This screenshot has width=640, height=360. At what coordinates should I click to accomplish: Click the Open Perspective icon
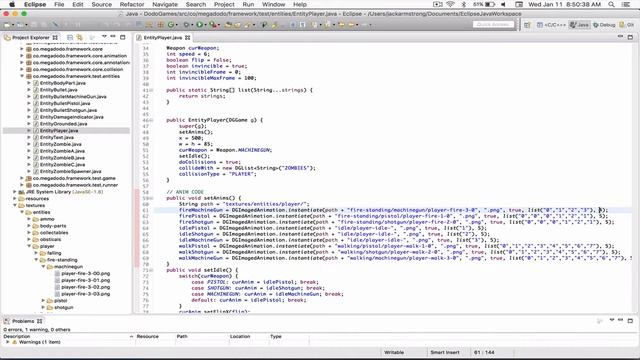(527, 25)
